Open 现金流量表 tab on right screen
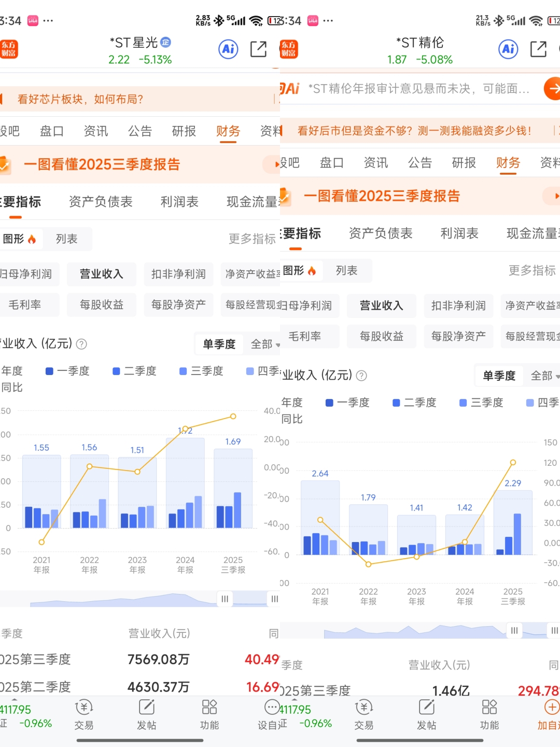This screenshot has height=747, width=560. 533,233
